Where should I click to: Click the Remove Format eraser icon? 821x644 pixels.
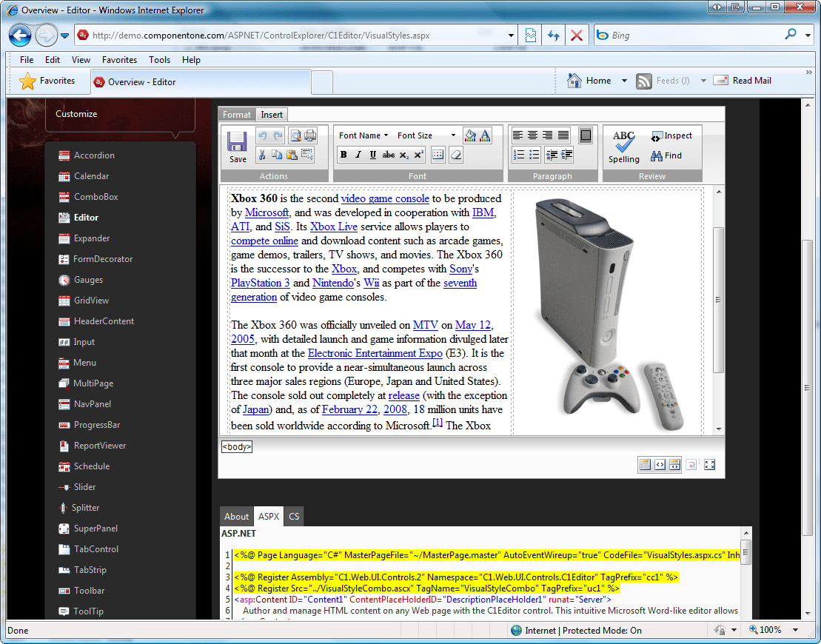tap(456, 155)
